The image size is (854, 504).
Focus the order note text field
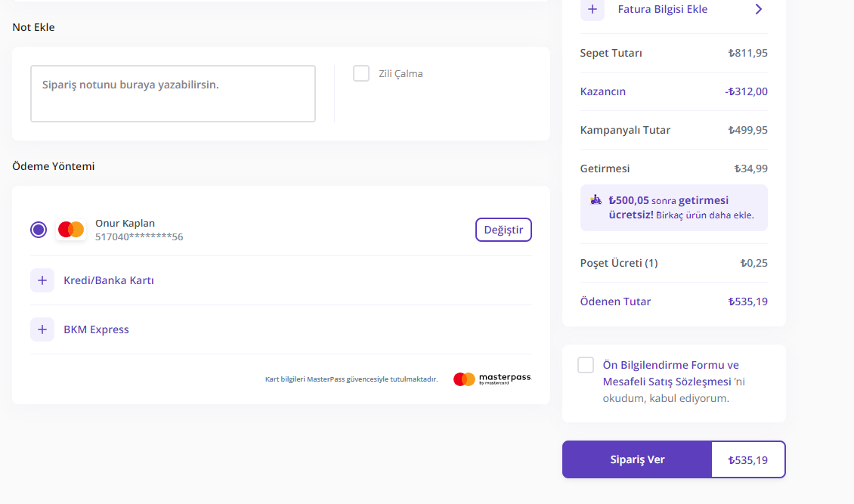(172, 94)
